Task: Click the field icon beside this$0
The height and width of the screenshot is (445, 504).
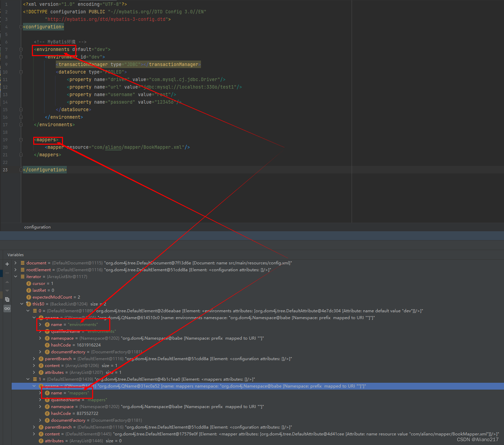Action: [x=29, y=304]
